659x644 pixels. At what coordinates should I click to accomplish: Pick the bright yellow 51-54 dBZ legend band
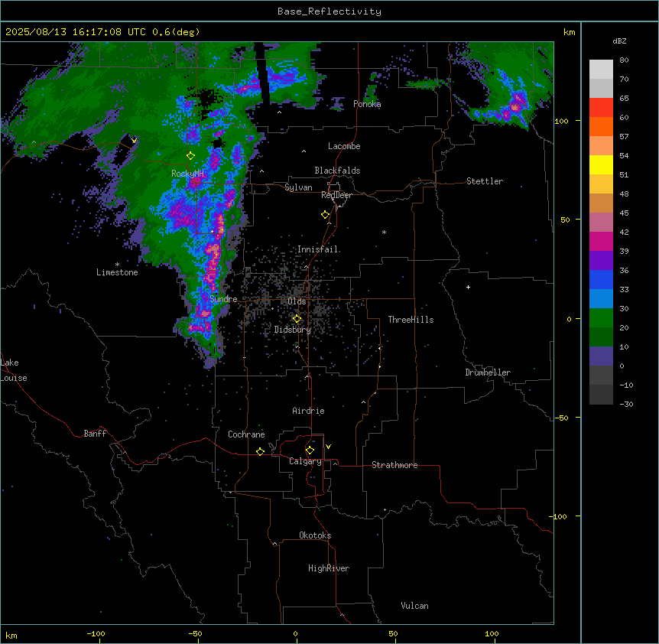(601, 164)
